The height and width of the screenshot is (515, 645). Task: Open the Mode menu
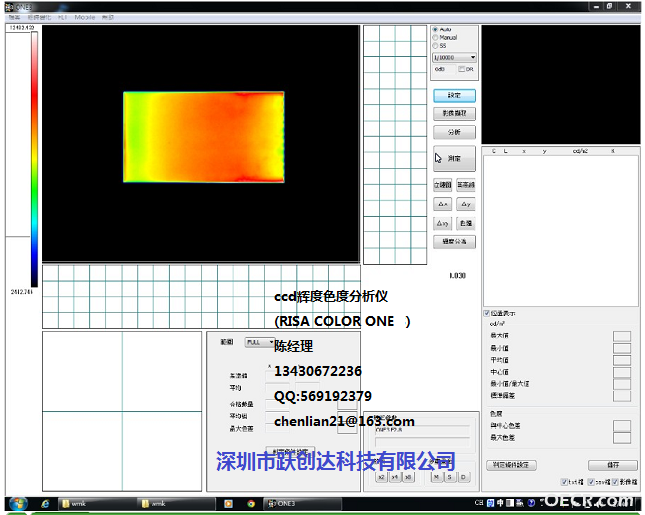[85, 17]
